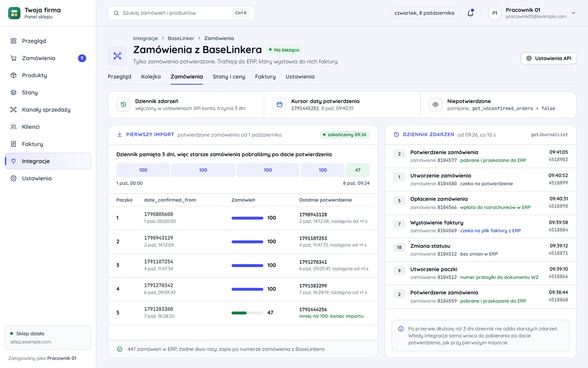
Task: Select the row with date_confirmed_from 1790943129
Action: (243, 242)
